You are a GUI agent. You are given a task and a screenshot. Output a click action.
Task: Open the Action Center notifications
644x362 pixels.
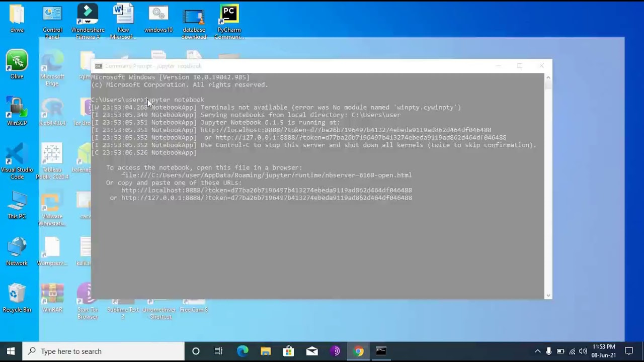tap(629, 351)
